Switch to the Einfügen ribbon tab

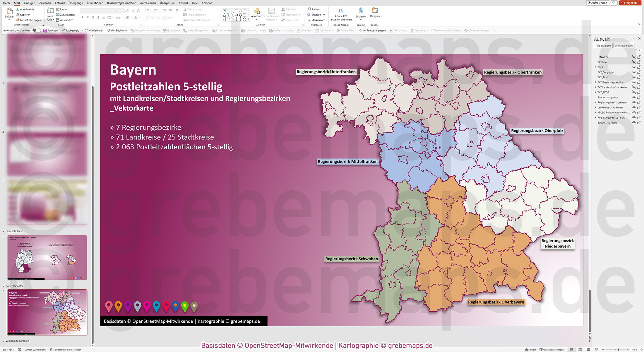coord(30,3)
